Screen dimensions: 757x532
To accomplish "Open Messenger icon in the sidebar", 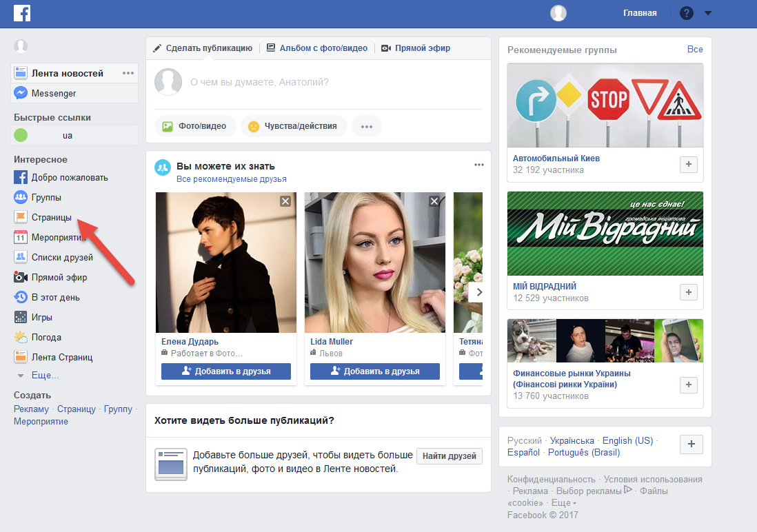I will point(20,93).
